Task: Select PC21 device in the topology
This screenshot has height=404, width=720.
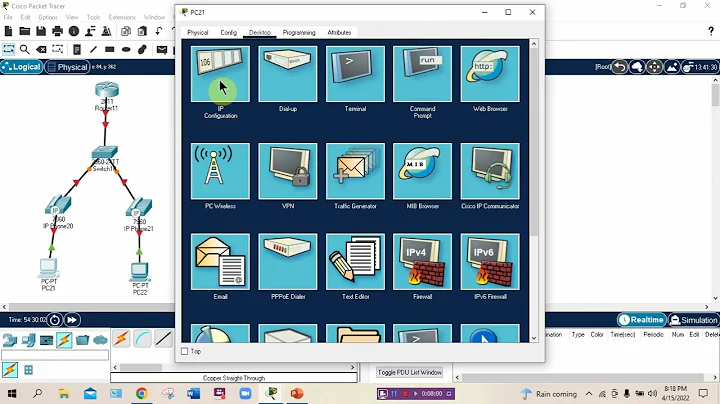Action: (48, 270)
